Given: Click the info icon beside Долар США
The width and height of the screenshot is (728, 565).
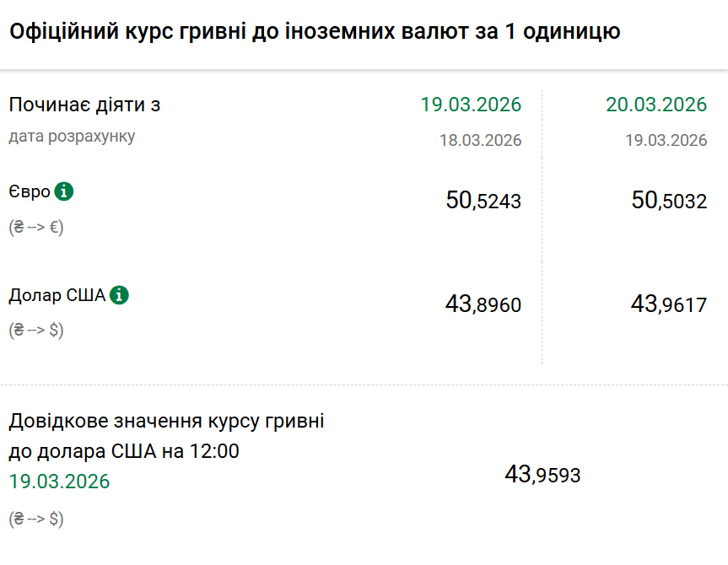Looking at the screenshot, I should 119,295.
